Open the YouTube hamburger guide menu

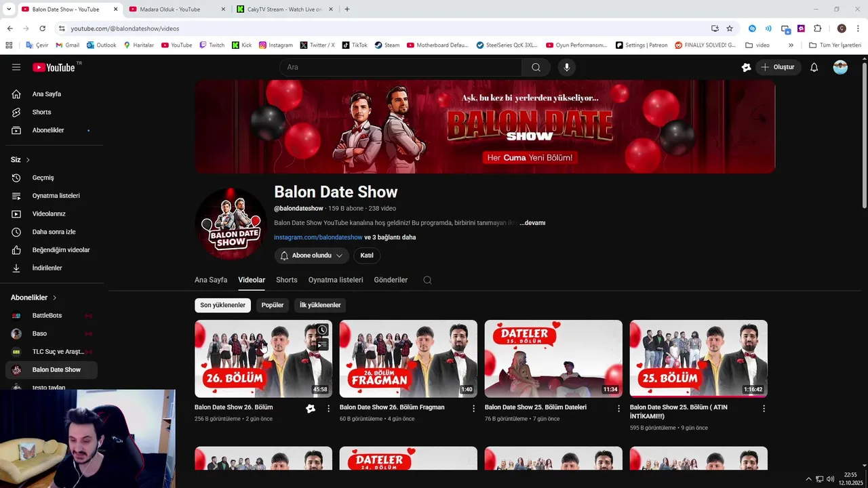tap(16, 67)
